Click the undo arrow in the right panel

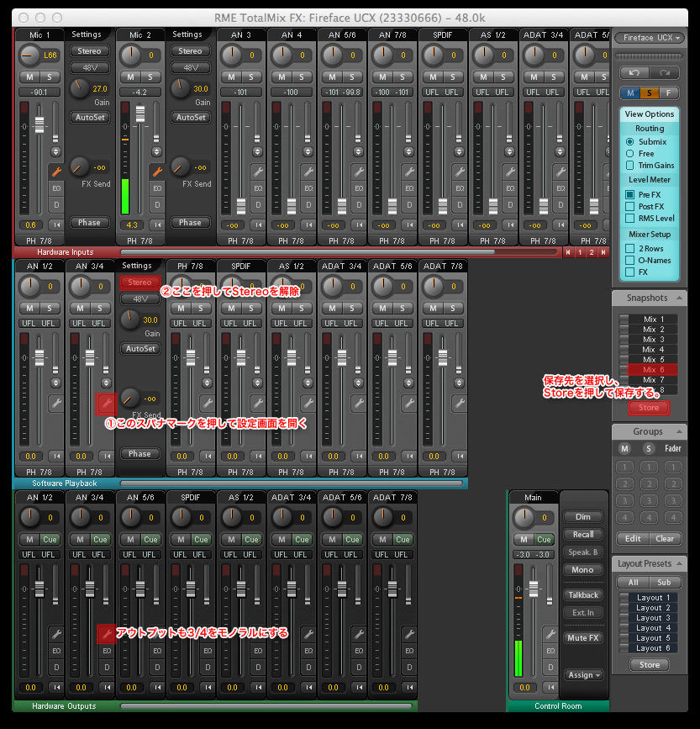tap(634, 73)
